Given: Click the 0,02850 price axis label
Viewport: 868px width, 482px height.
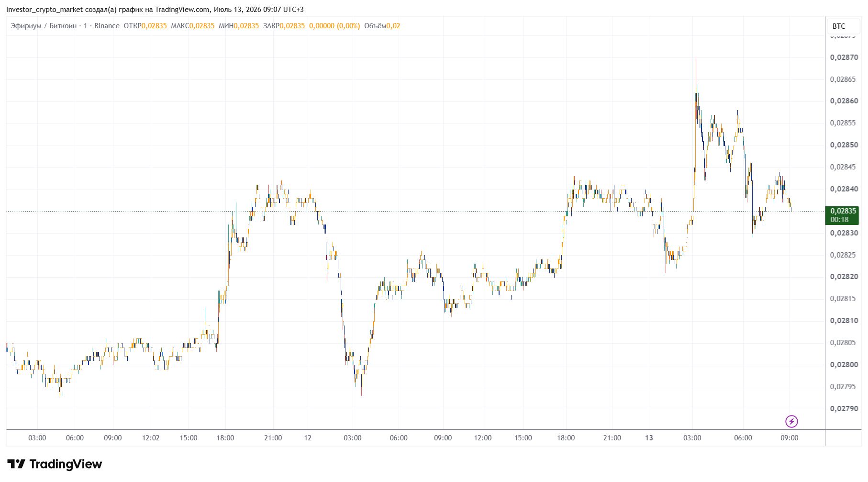Looking at the screenshot, I should pyautogui.click(x=844, y=145).
